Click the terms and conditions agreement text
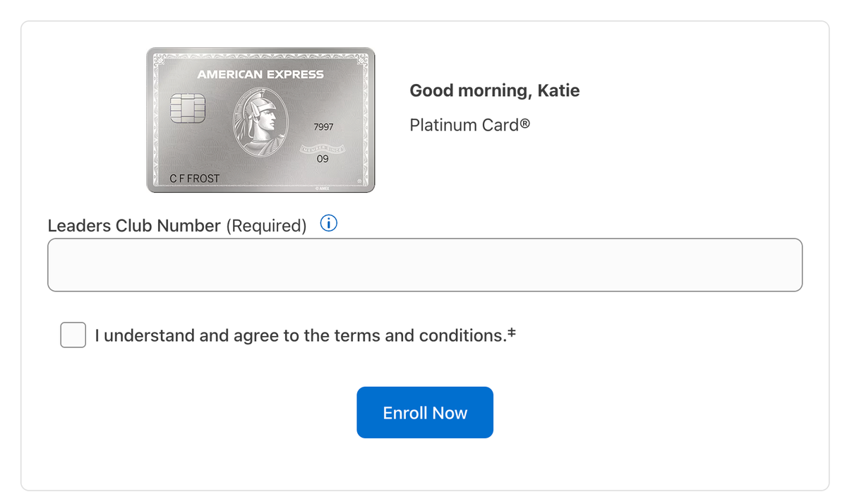 (x=301, y=335)
